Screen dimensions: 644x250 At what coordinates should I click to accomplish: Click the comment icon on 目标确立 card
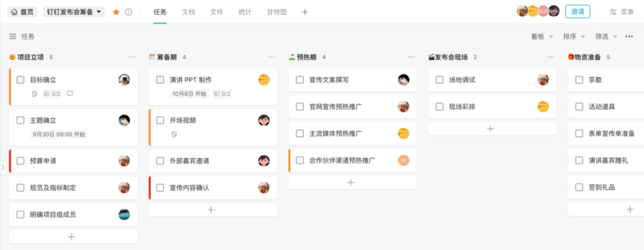tap(70, 94)
